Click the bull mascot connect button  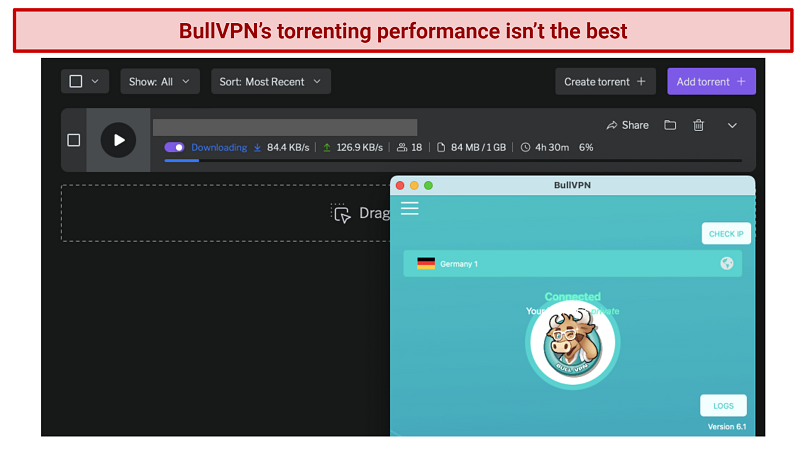[x=573, y=343]
